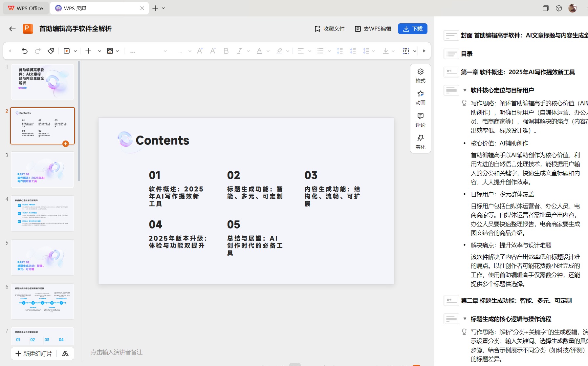
Task: Open a new tab with plus
Action: 155,8
